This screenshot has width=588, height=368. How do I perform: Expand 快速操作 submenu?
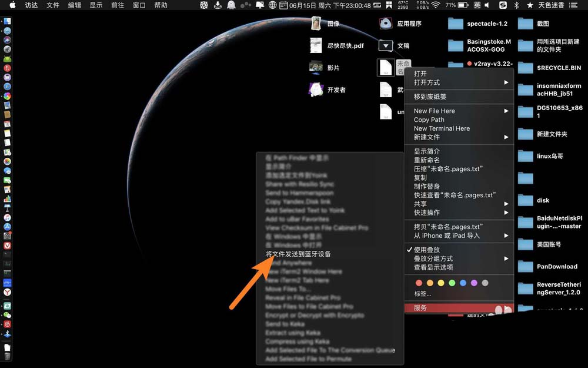click(x=459, y=213)
